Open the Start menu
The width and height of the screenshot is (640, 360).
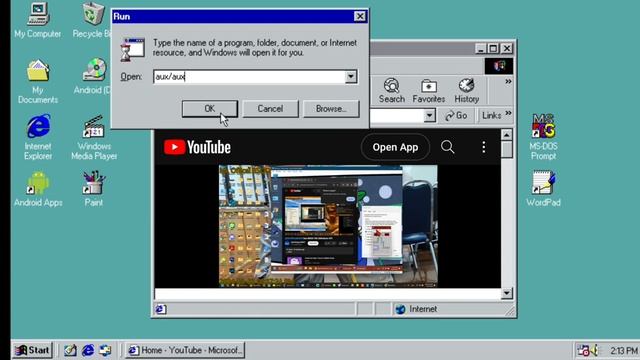click(x=32, y=350)
